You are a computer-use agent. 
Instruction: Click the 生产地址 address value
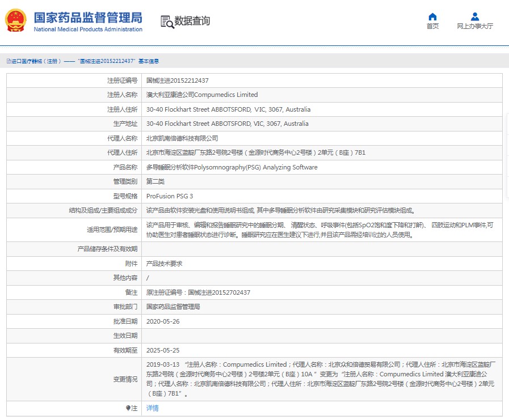coord(227,124)
